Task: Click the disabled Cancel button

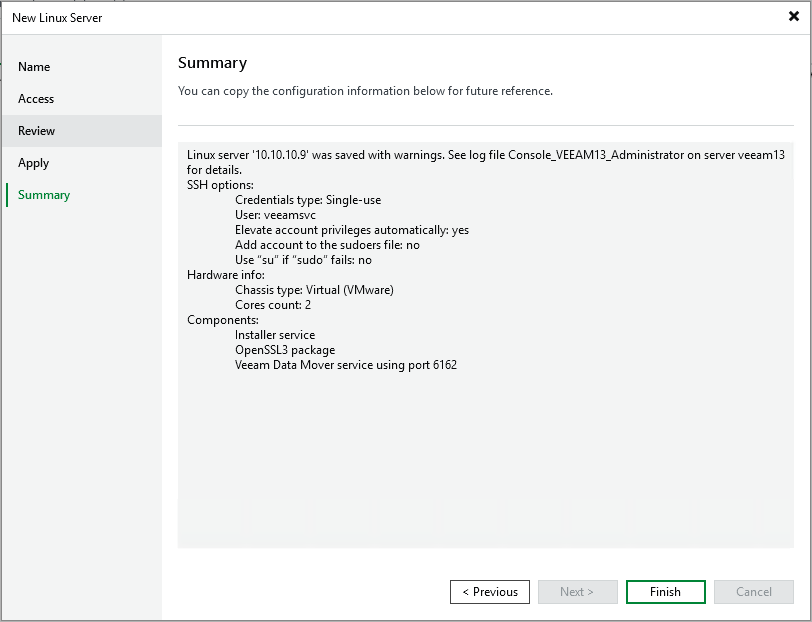Action: pyautogui.click(x=753, y=592)
